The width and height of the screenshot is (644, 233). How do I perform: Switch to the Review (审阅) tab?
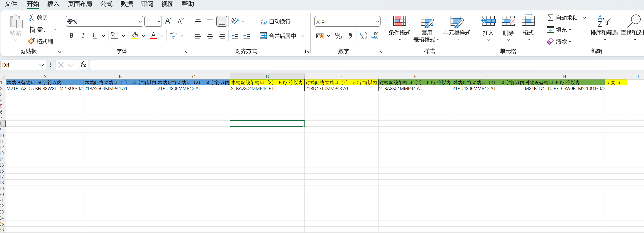pyautogui.click(x=147, y=4)
